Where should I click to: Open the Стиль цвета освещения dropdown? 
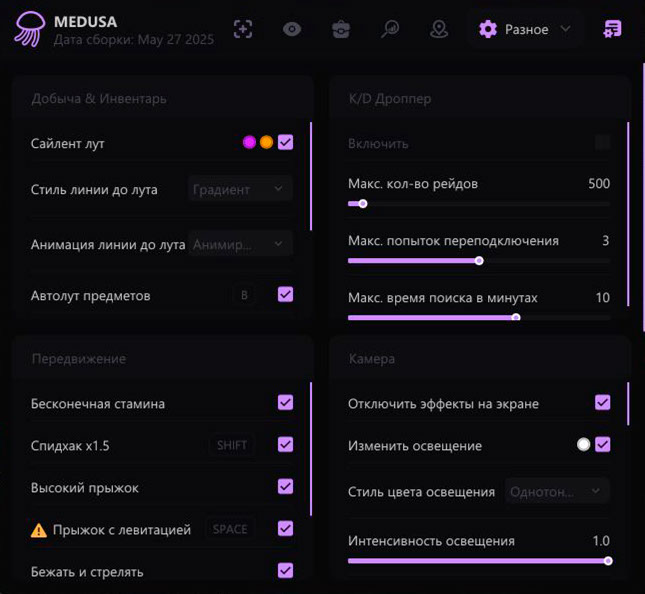tap(557, 491)
